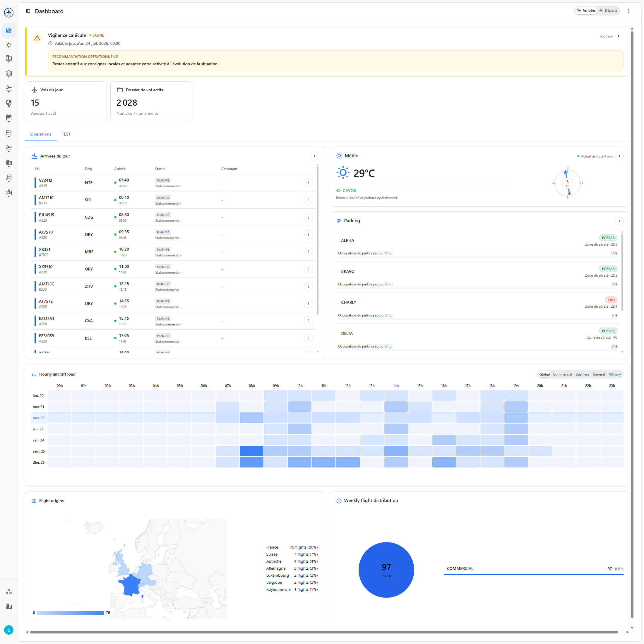The image size is (644, 644).
Task: Open row menu for flight EZS1059
Action: pos(308,338)
